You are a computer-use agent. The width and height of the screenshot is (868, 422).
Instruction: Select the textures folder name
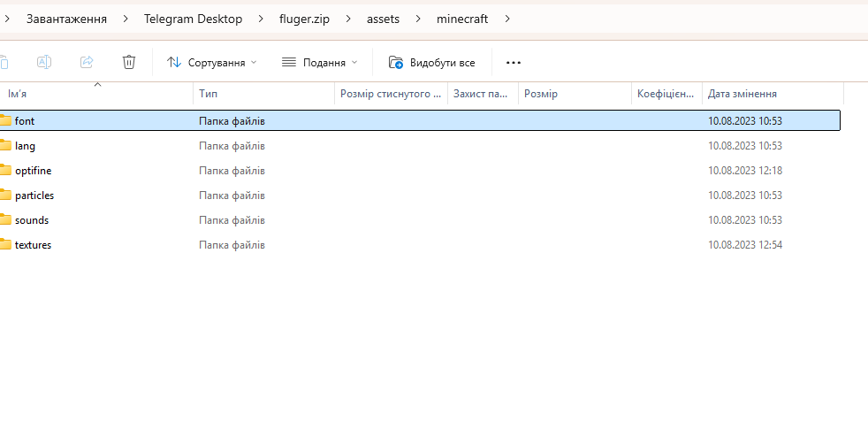pos(33,245)
